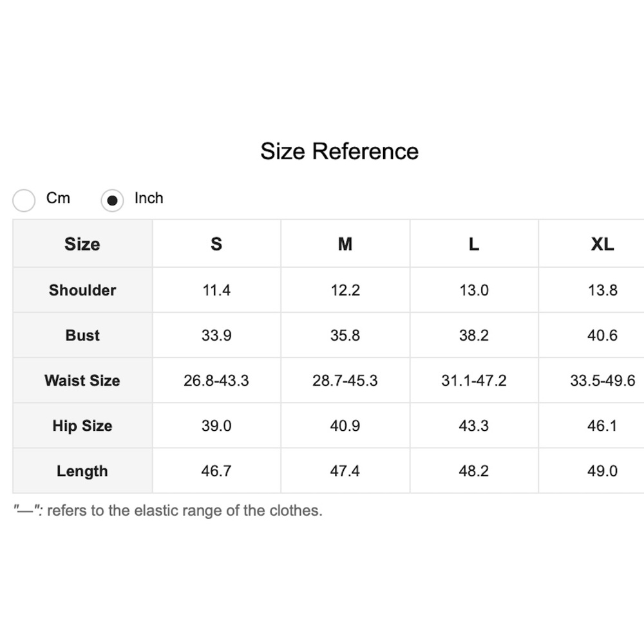
Task: Select the Inch radio button
Action: point(112,200)
